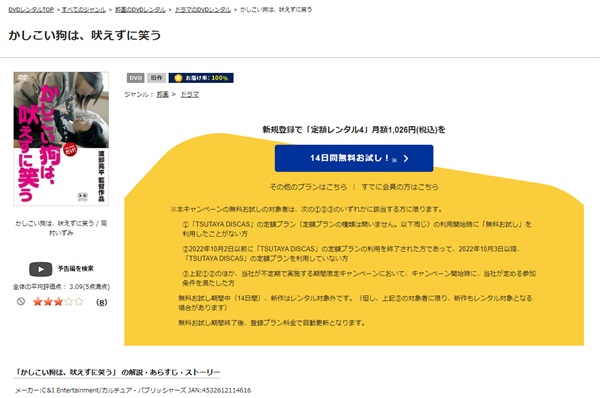This screenshot has height=398, width=600.
Task: Open ドラマのDVDレンタル breadcrumb link
Action: [203, 10]
